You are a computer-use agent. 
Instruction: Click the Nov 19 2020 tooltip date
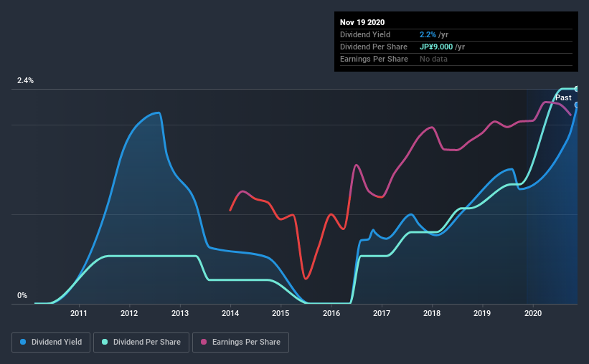(x=362, y=22)
